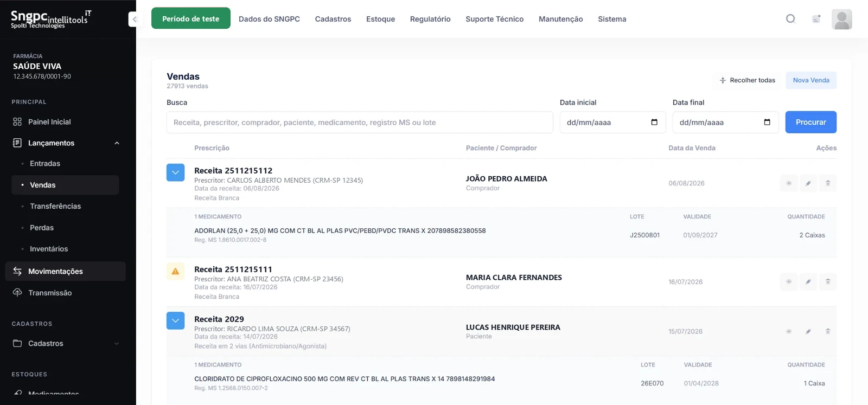Delete Receita 2511215112 with the trash icon
868x405 pixels.
[828, 183]
